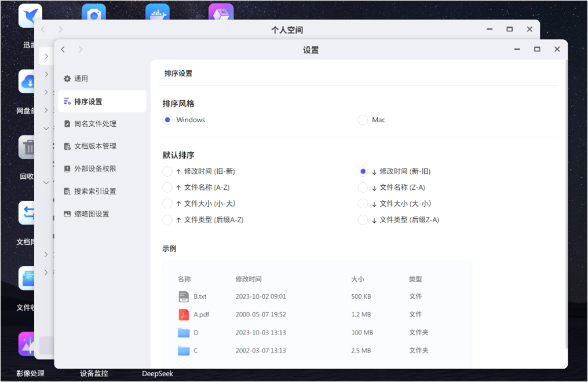Screen dimensions: 588x382
Task: Open the 回收 recycle bin desktop icon
Action: (27, 147)
